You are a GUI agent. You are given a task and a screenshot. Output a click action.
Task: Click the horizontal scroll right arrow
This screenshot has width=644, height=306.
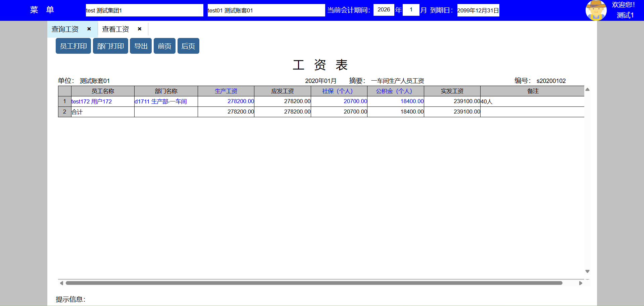pyautogui.click(x=581, y=283)
